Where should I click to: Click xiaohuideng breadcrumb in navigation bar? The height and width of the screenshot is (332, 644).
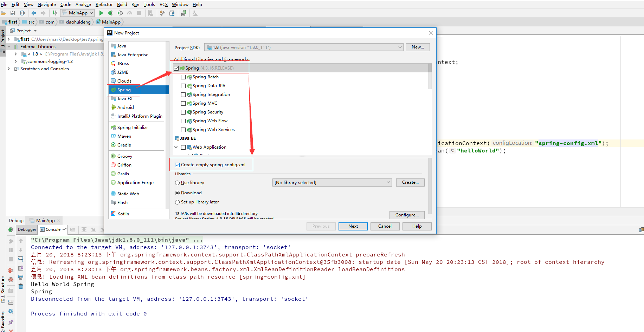point(75,22)
